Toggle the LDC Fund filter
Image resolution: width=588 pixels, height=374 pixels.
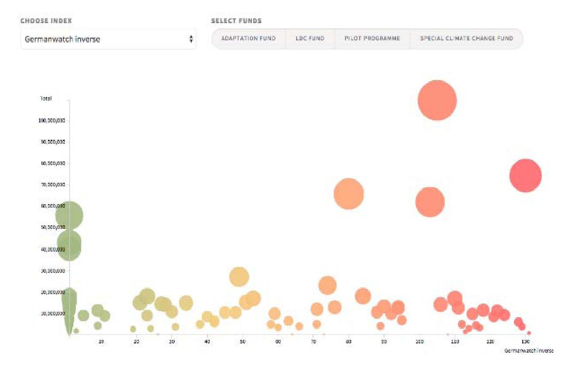coord(310,39)
